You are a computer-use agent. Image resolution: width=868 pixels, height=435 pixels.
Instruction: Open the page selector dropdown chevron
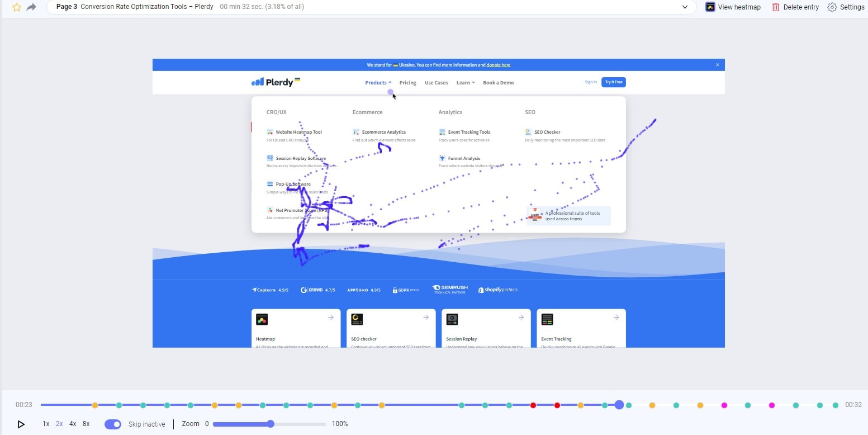[685, 7]
